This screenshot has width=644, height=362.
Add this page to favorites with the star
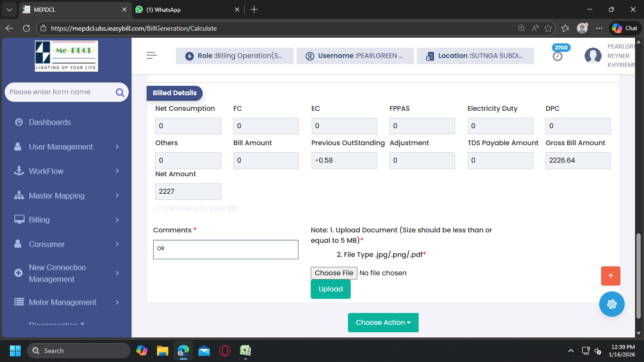(548, 28)
